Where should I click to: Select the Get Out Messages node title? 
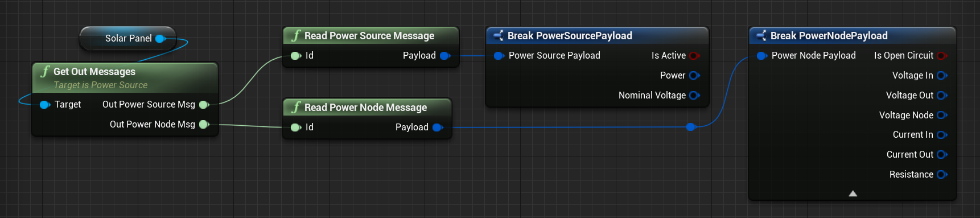[x=94, y=72]
